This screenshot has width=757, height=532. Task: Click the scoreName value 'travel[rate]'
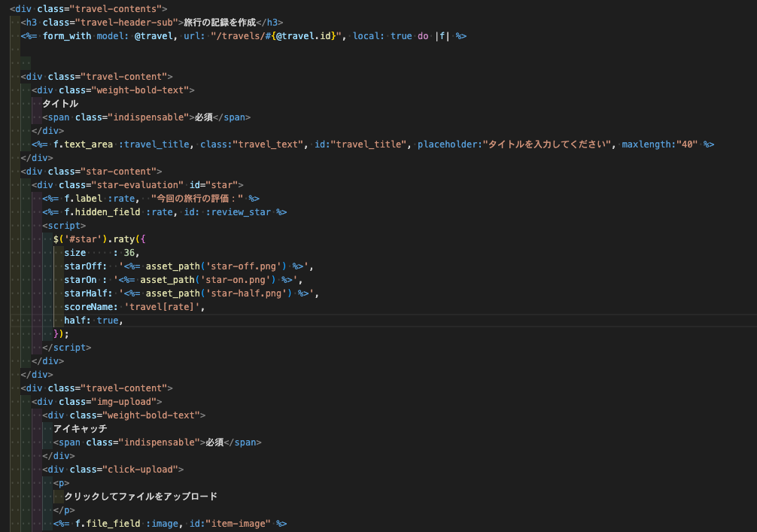(162, 306)
